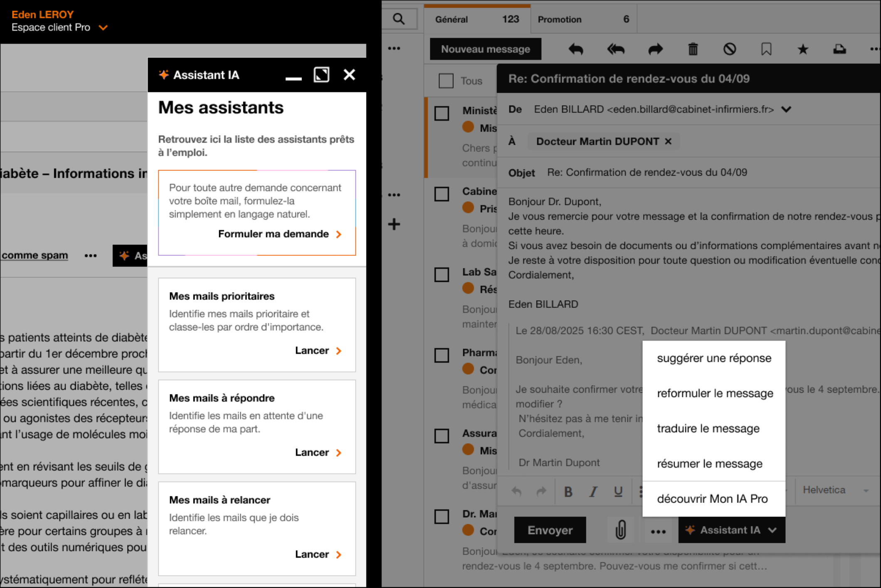Screen dimensions: 881x588
Task: Click the bookmark icon in toolbar
Action: click(766, 49)
